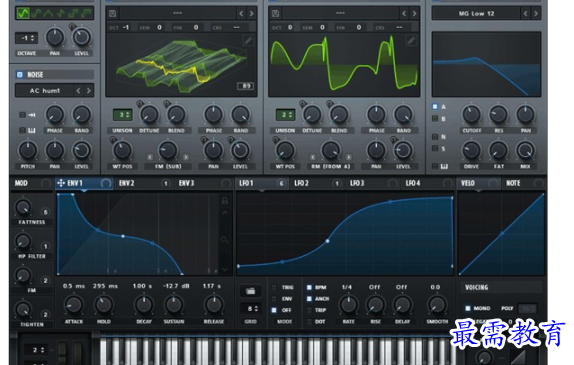574x365 pixels.
Task: Click the envelope ATTACK knob
Action: [x=74, y=305]
